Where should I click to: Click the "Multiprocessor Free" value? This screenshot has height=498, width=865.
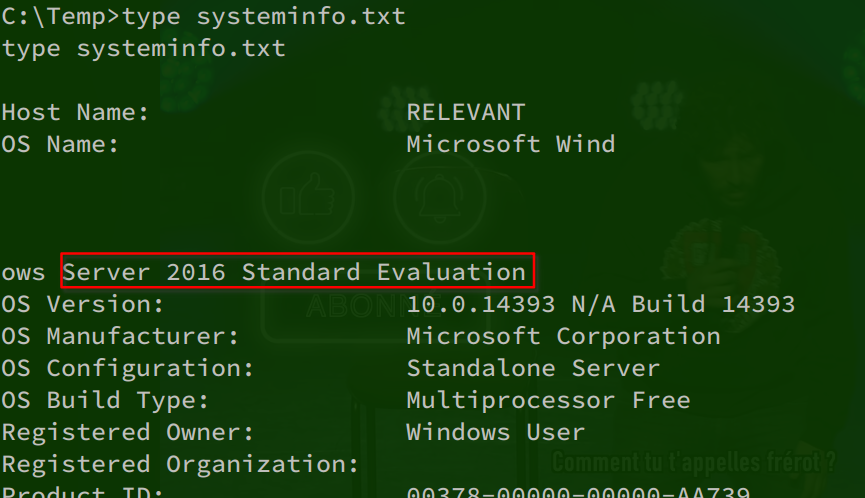[548, 400]
